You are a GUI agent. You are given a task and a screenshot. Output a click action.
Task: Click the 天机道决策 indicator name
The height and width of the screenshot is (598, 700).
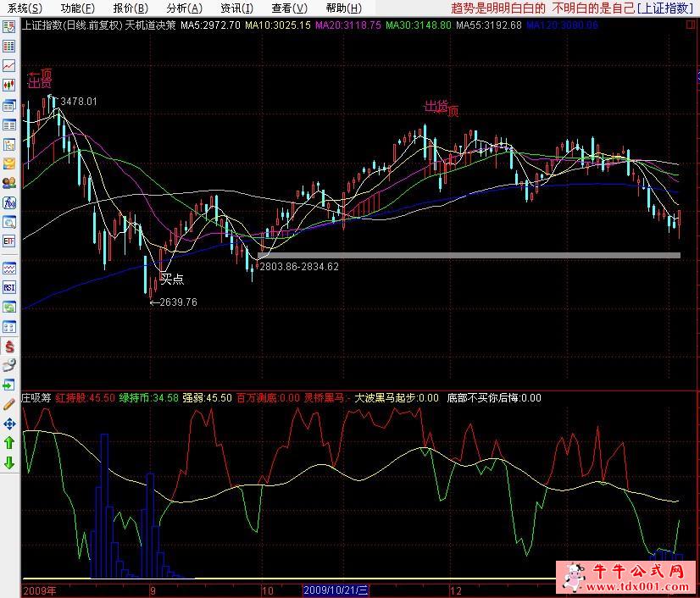pos(151,25)
